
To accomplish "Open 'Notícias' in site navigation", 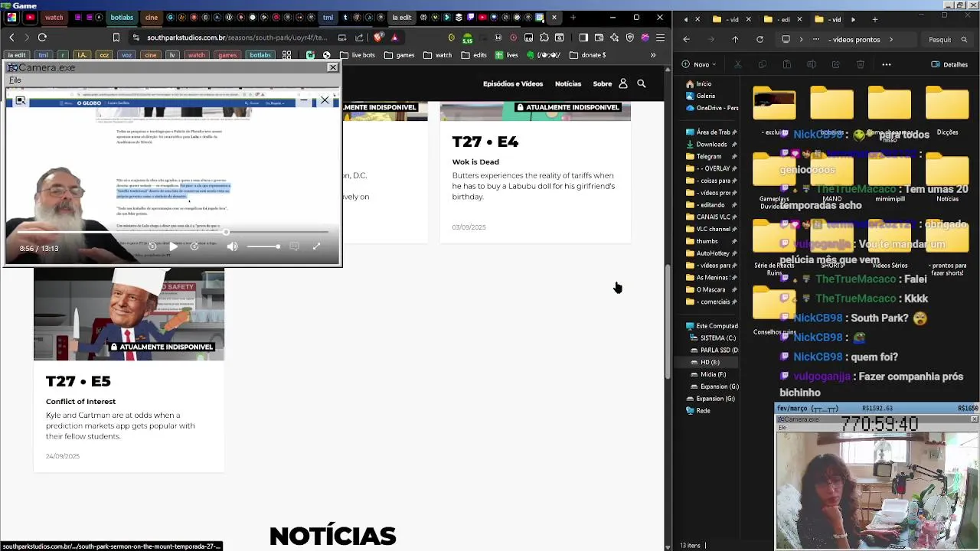I will click(x=568, y=83).
